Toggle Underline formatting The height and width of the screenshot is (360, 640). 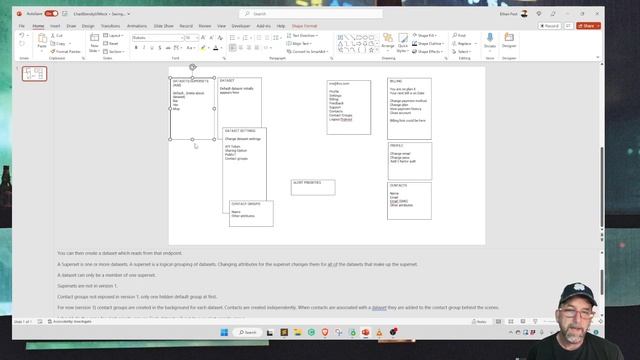152,48
